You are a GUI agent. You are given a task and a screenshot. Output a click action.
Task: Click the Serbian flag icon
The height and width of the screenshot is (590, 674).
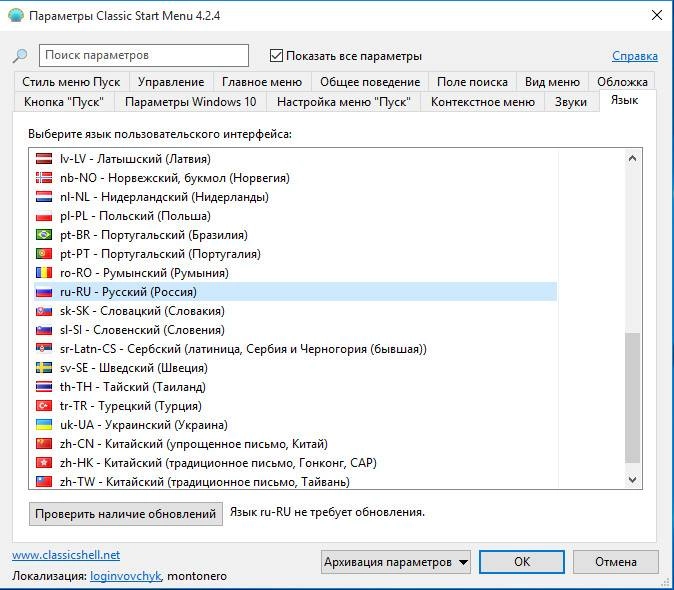point(44,348)
